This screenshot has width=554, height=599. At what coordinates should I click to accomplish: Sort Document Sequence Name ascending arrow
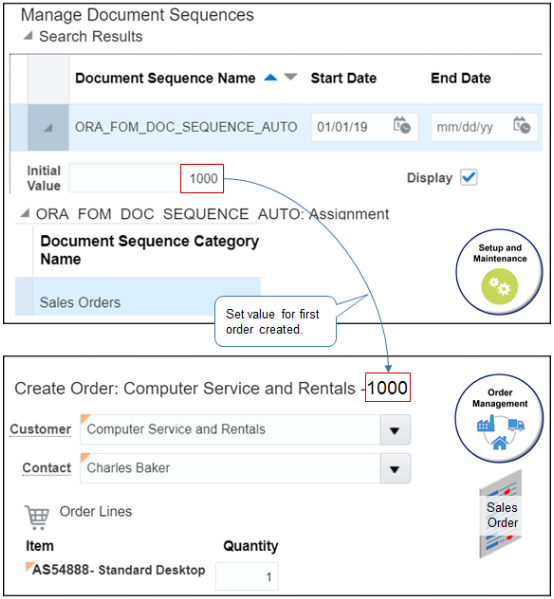click(x=271, y=78)
